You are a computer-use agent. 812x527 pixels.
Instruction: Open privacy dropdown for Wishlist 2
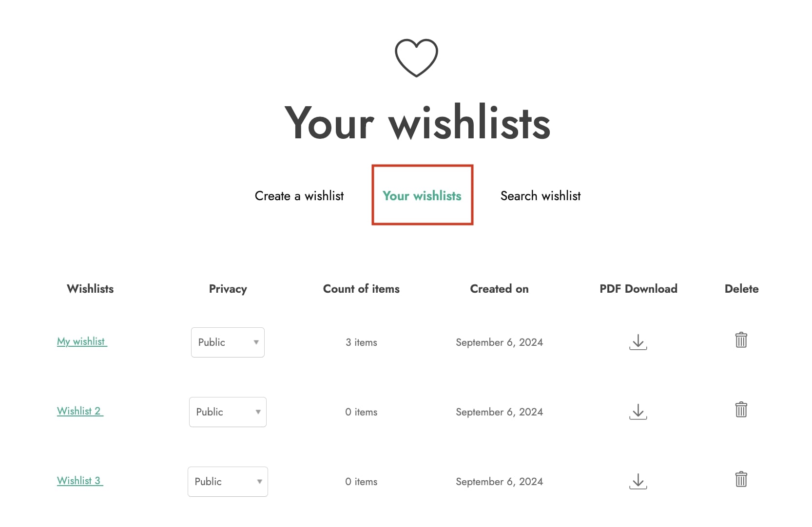point(228,412)
